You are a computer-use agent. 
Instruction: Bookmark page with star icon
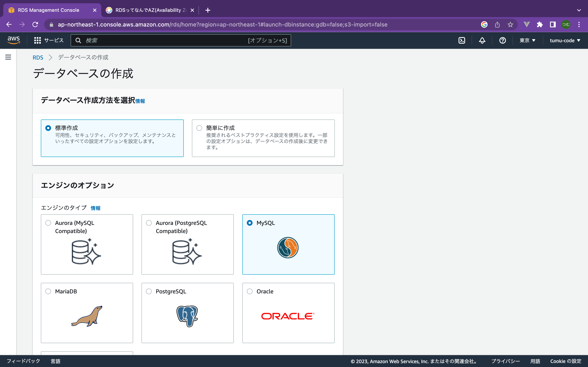[510, 24]
